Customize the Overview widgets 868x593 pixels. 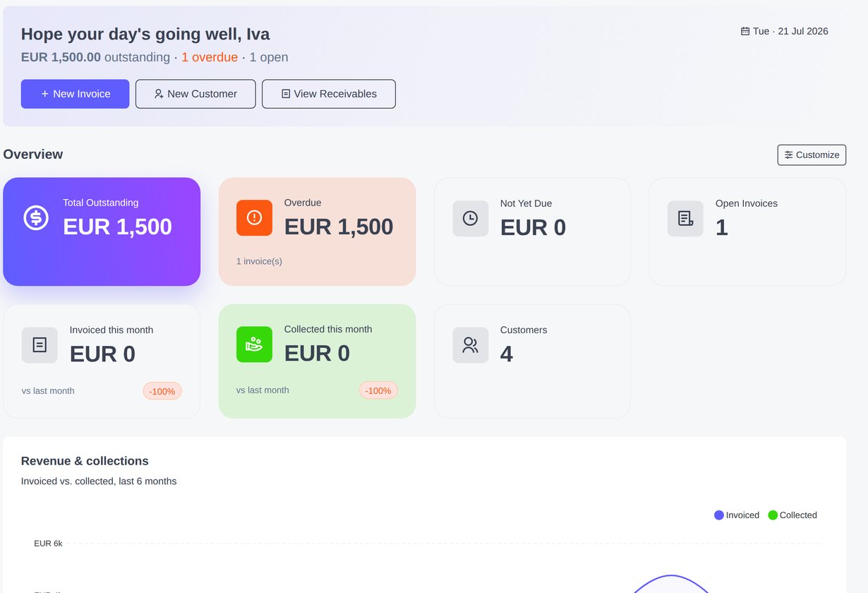point(812,155)
